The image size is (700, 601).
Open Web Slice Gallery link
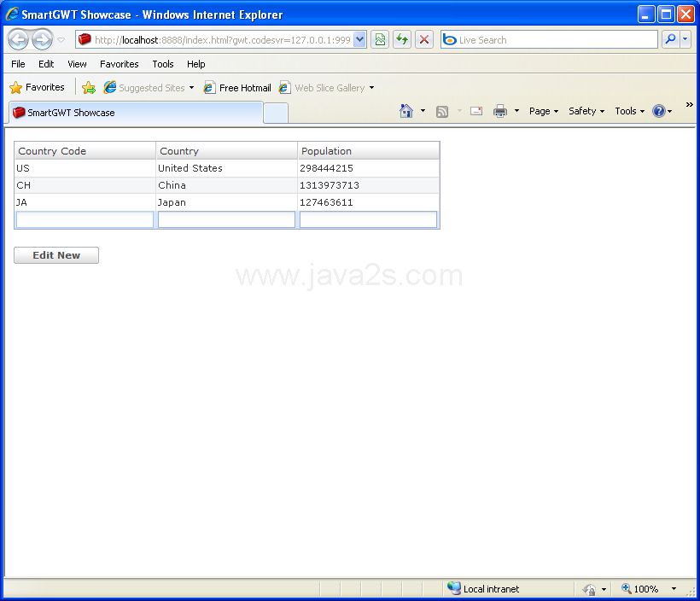pos(323,88)
